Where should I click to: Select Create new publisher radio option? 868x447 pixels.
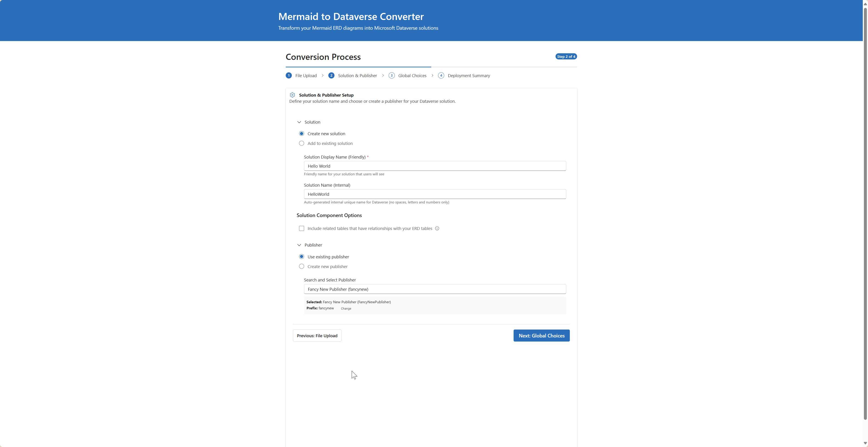(302, 266)
